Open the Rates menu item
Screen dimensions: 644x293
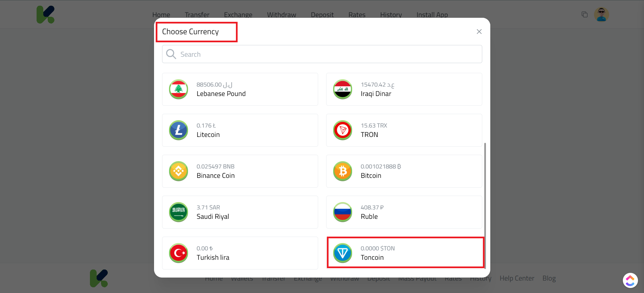coord(357,15)
